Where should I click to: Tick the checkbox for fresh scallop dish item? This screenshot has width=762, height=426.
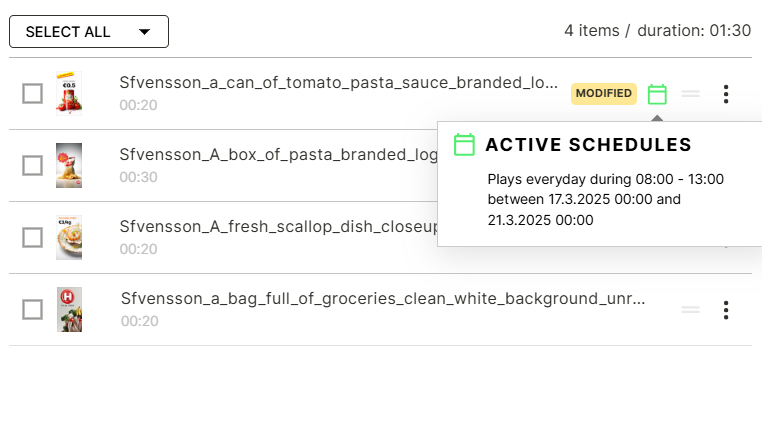pos(33,238)
